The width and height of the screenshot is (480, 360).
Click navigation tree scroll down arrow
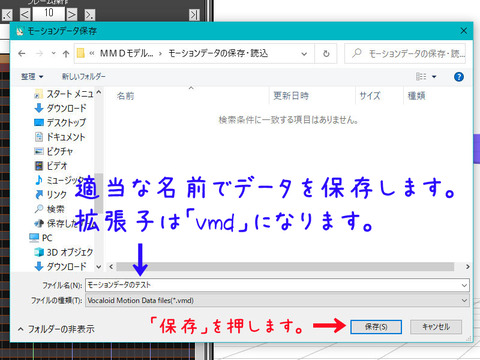point(99,267)
